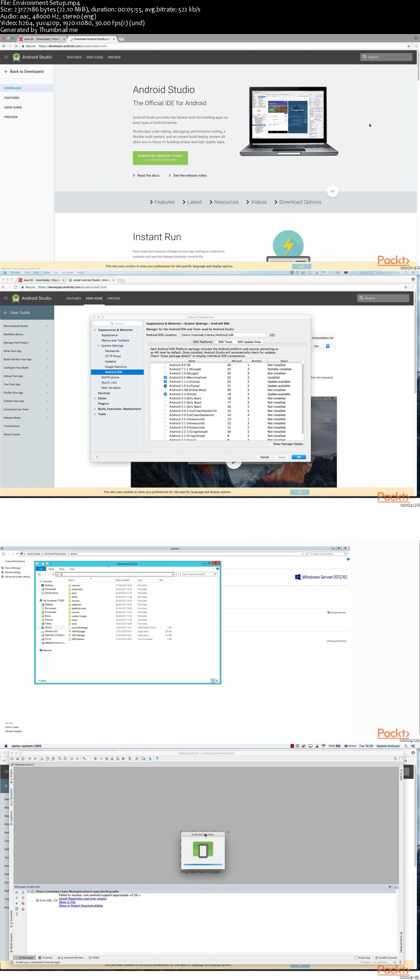Click the help question-mark icon in the Android Studio toolbar
420x980 pixels.
coord(157,758)
